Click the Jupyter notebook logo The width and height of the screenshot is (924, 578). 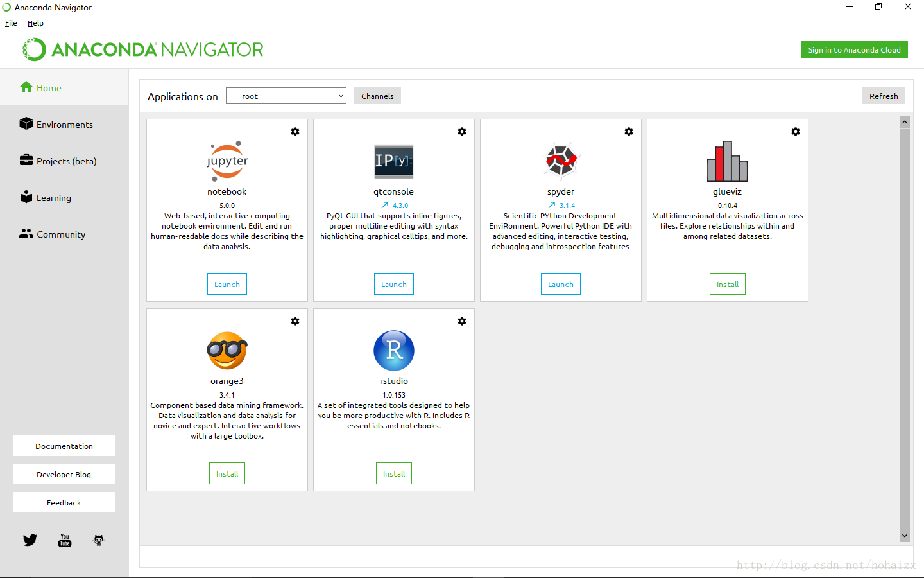click(x=227, y=161)
